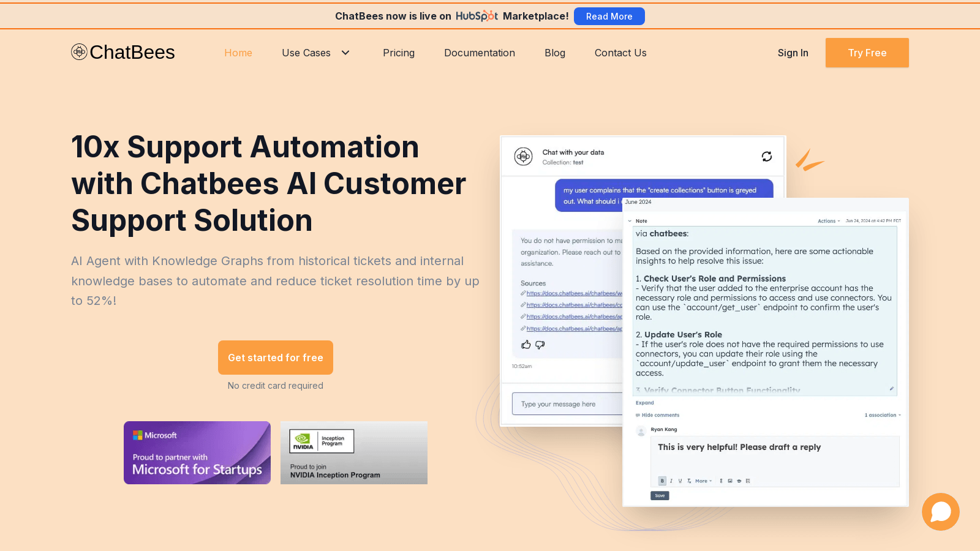
Task: Click the NVIDIA Inception Program badge
Action: pyautogui.click(x=354, y=452)
